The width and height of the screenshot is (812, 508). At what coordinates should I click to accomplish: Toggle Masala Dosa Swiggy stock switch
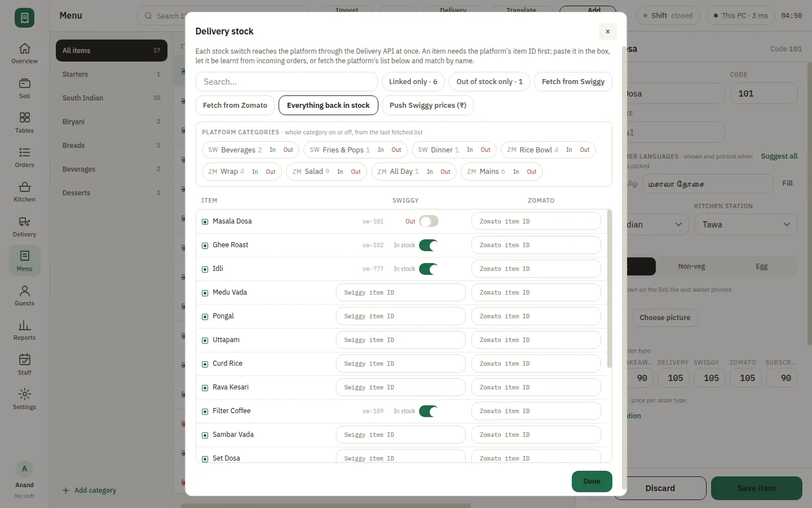tap(429, 221)
